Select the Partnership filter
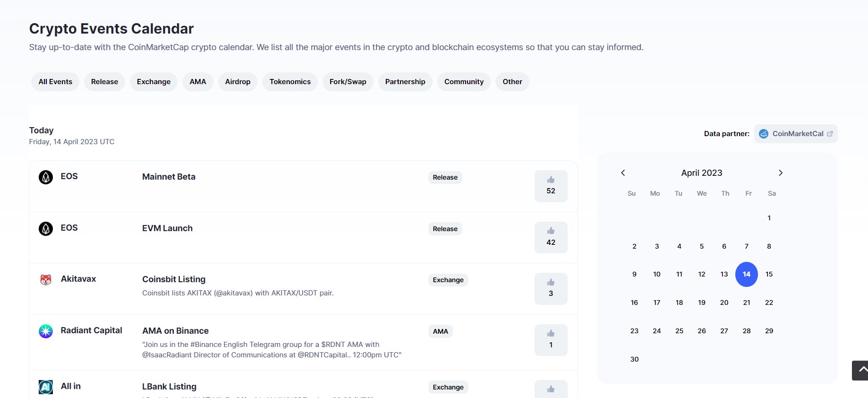868x398 pixels. [x=405, y=82]
